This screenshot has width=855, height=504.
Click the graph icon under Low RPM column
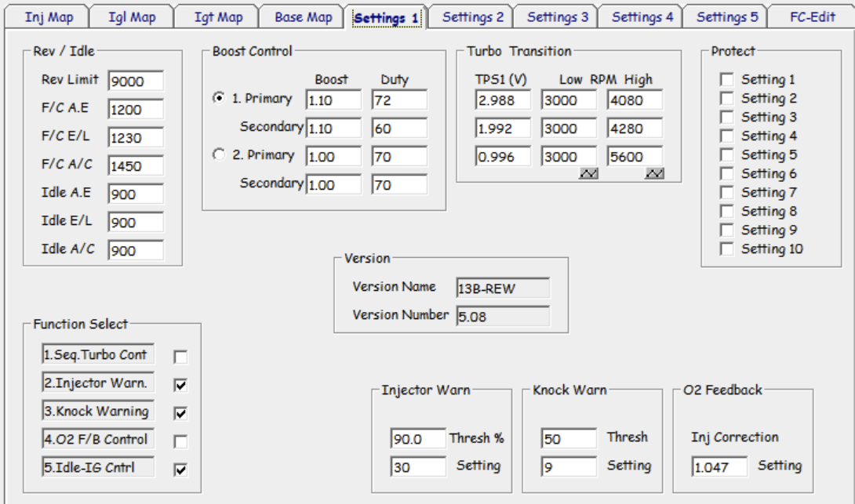coord(588,173)
